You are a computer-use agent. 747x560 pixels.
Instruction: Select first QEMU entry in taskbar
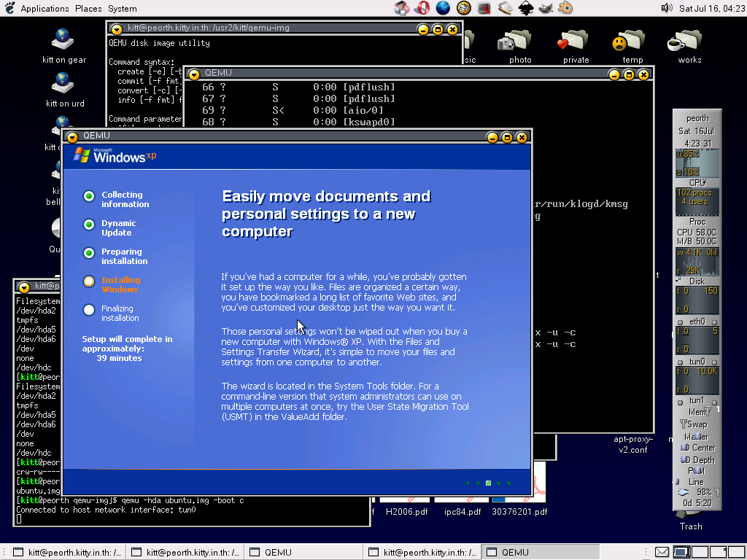tap(303, 553)
